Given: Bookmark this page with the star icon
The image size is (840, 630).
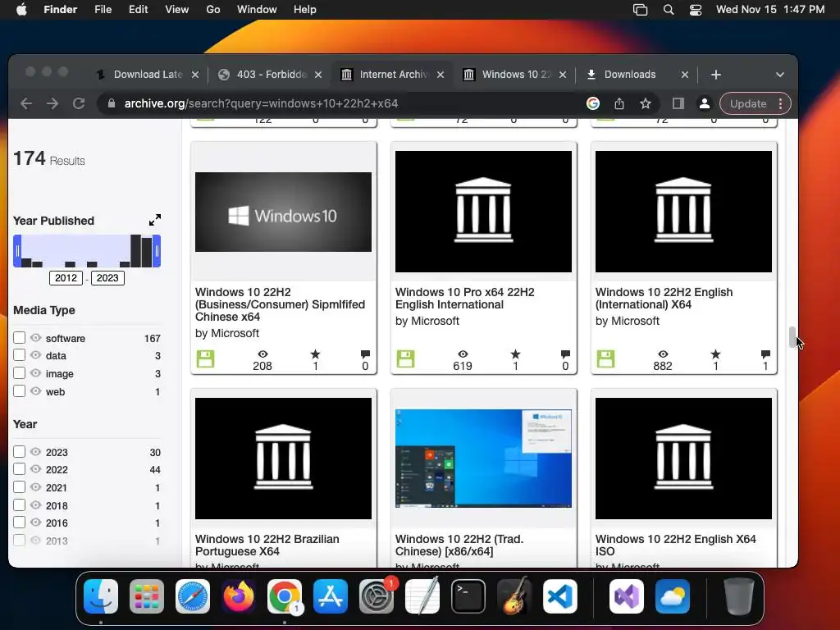Looking at the screenshot, I should pos(646,103).
